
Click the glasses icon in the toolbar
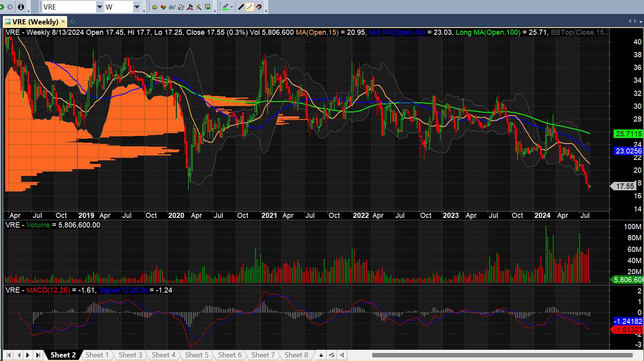tap(172, 7)
